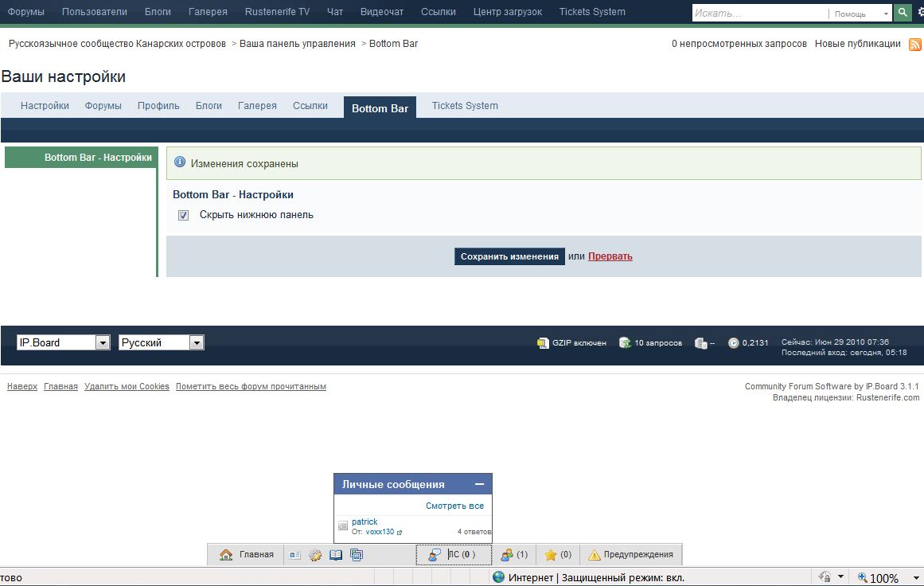Click the Смотреть все link
The height and width of the screenshot is (586, 924).
(x=454, y=506)
